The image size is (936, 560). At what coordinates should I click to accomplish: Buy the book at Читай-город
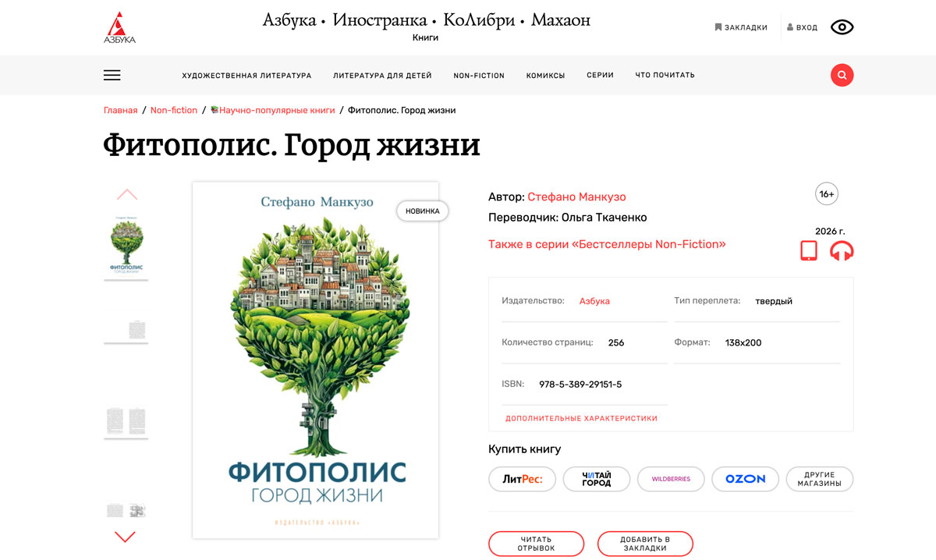597,479
